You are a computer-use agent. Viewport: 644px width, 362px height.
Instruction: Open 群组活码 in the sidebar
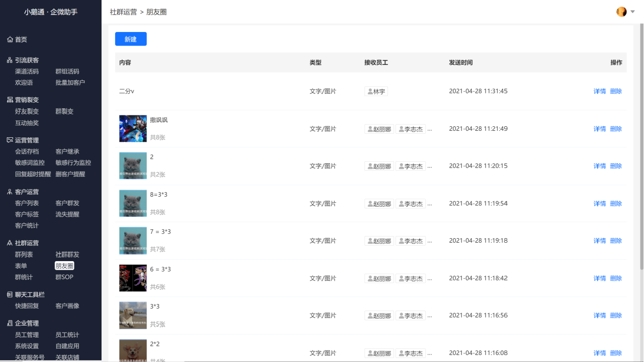point(67,71)
